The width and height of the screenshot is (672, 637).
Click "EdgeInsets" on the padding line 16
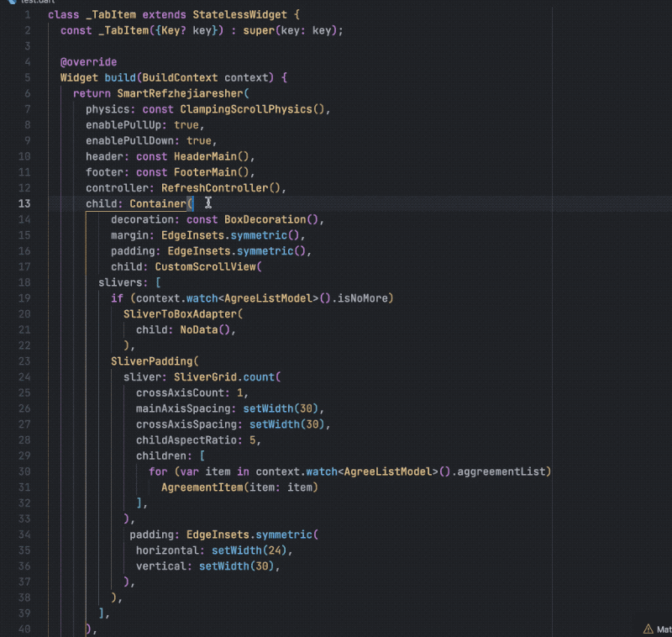199,251
